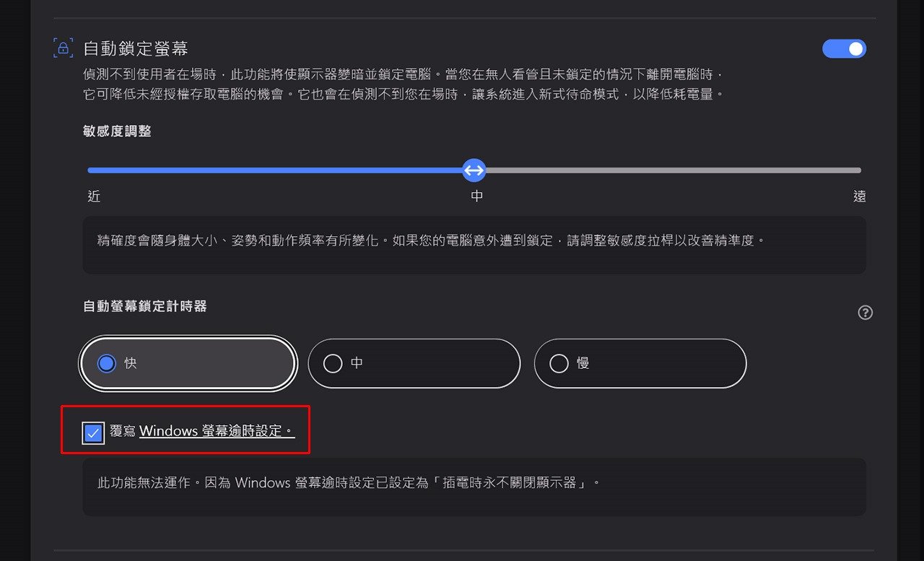924x561 pixels.
Task: Click the 中 label under the slider
Action: 476,196
